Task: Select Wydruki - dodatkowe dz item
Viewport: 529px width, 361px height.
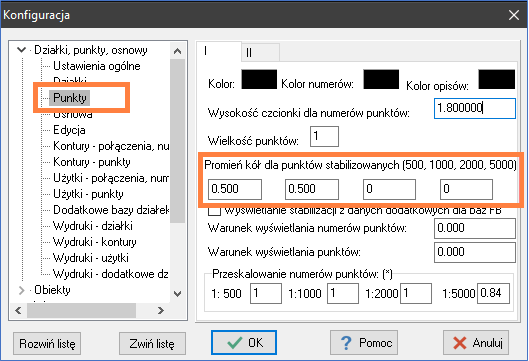Action: (x=111, y=274)
